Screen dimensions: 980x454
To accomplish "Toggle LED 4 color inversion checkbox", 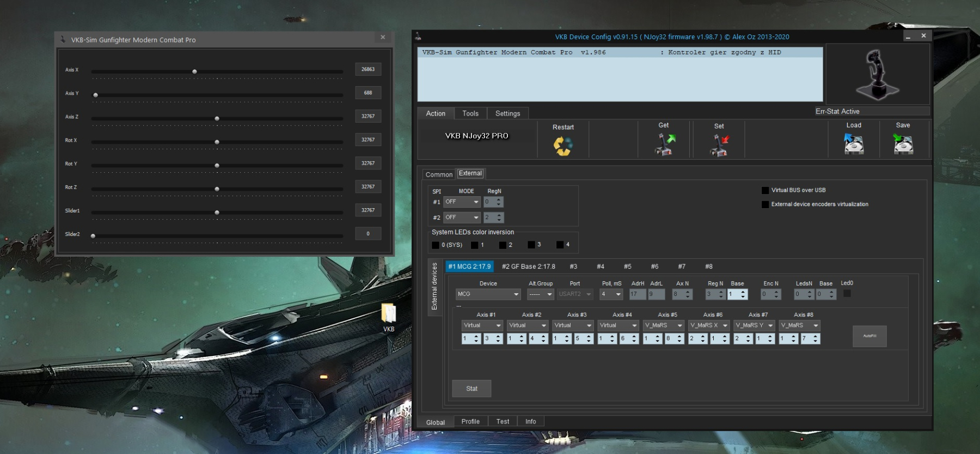I will click(x=560, y=245).
